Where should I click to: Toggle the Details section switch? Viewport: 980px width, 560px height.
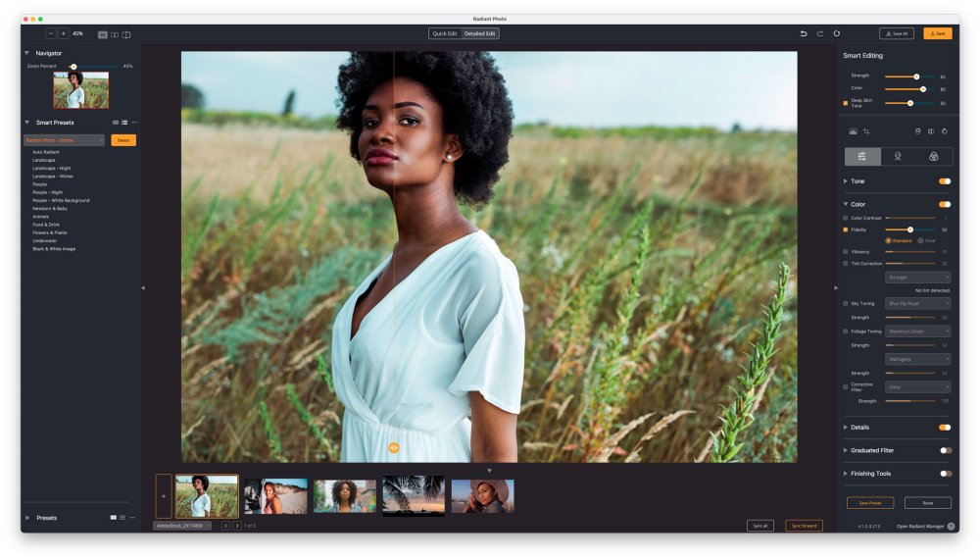pyautogui.click(x=945, y=428)
